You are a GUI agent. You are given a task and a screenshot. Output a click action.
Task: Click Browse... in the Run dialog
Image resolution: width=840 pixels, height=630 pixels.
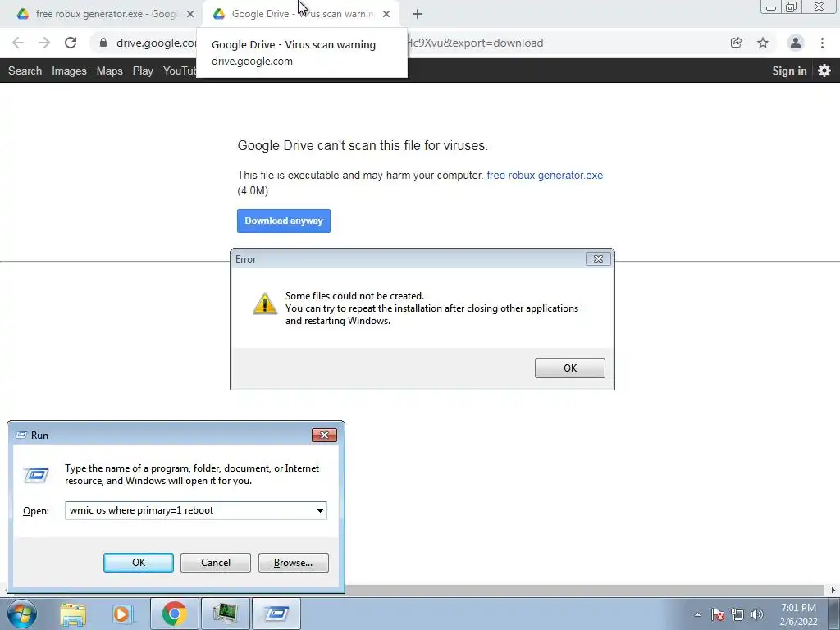point(293,563)
